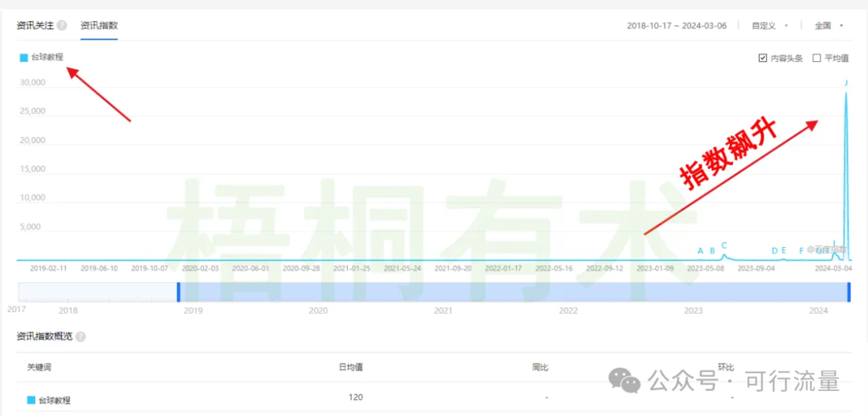Open help icon beside 资讯指数概览

pos(81,336)
